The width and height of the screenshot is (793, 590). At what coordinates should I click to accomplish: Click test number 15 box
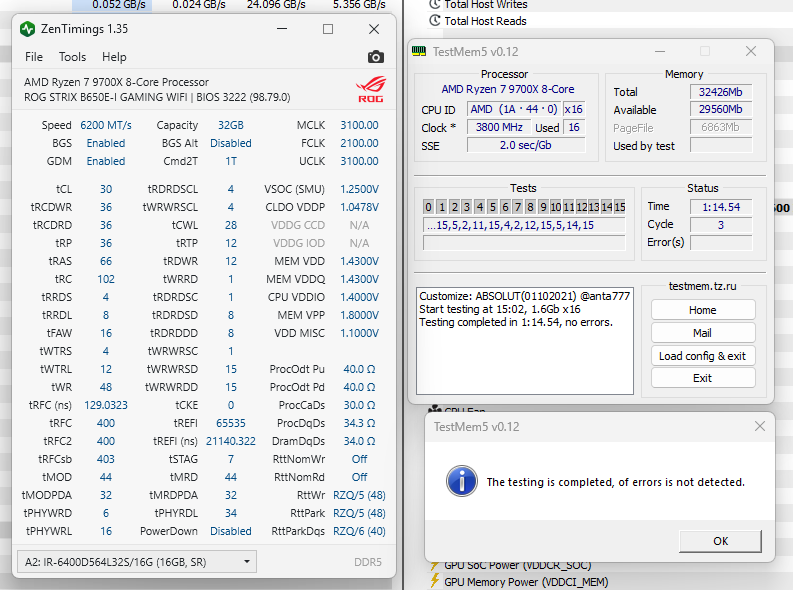[x=620, y=206]
